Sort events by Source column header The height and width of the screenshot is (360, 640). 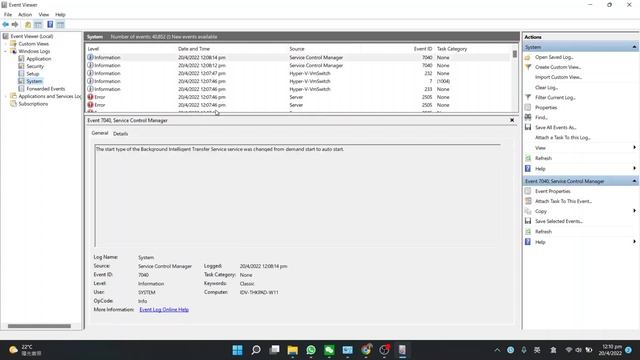coord(297,49)
